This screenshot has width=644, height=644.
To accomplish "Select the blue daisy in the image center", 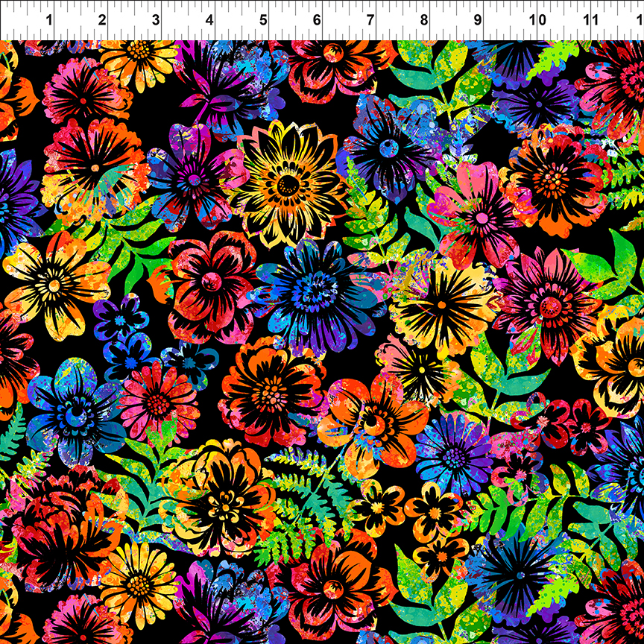I will 317,289.
